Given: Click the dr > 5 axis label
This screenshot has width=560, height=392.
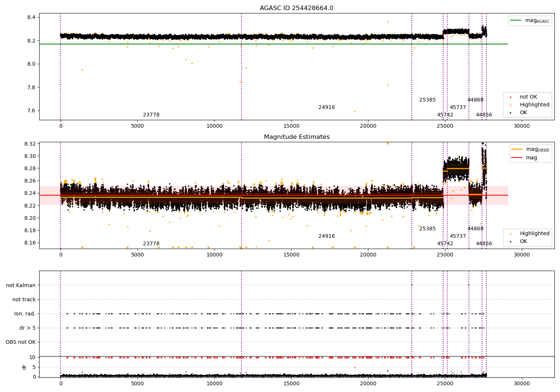Looking at the screenshot, I should coord(28,328).
